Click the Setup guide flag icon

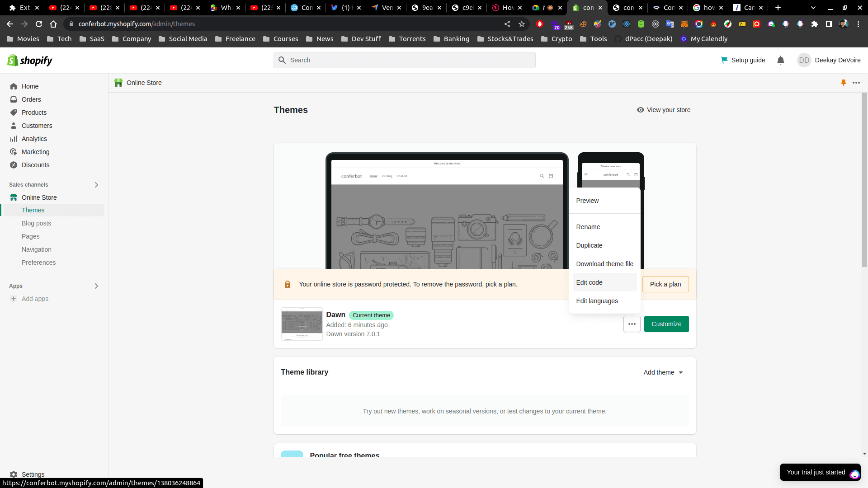point(724,60)
